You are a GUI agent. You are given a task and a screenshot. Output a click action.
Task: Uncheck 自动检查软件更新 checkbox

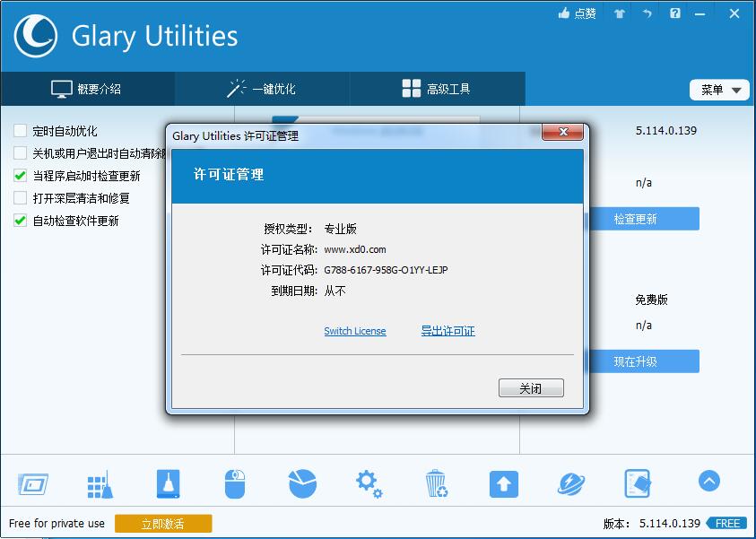[x=21, y=221]
